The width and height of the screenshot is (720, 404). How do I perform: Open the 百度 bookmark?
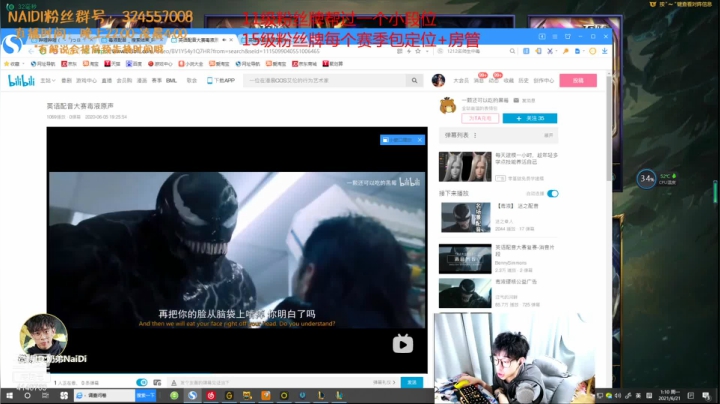coord(134,64)
